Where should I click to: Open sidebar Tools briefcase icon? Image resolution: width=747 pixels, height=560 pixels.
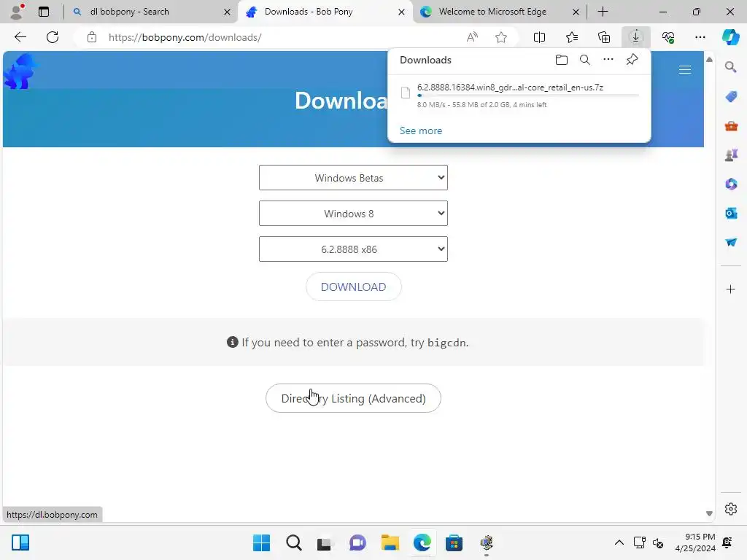(x=731, y=125)
